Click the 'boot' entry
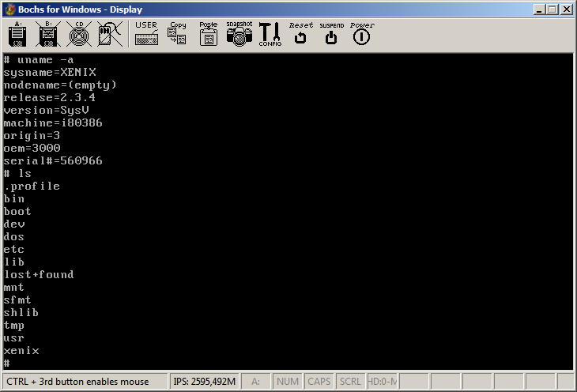The image size is (577, 392). [x=17, y=211]
